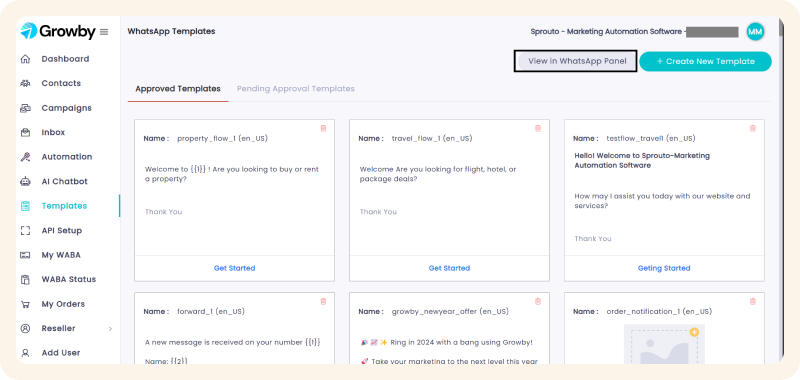Click the My Orders cart icon

25,304
